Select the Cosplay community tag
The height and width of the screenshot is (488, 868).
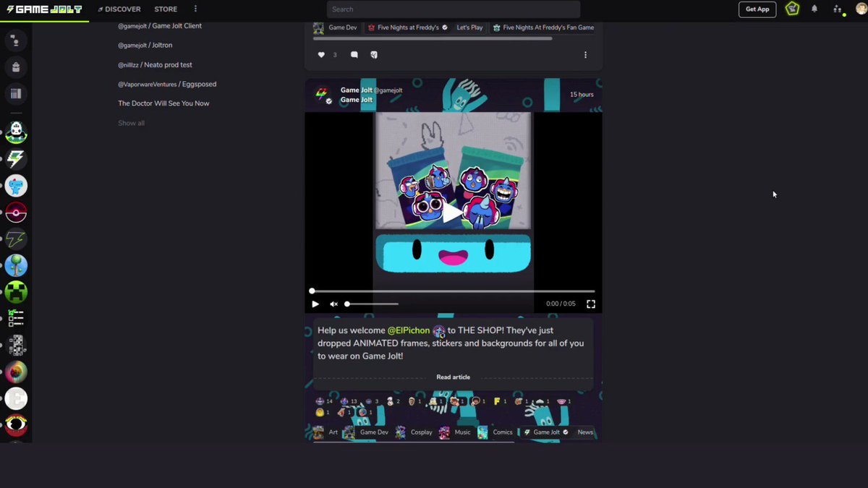click(x=414, y=432)
